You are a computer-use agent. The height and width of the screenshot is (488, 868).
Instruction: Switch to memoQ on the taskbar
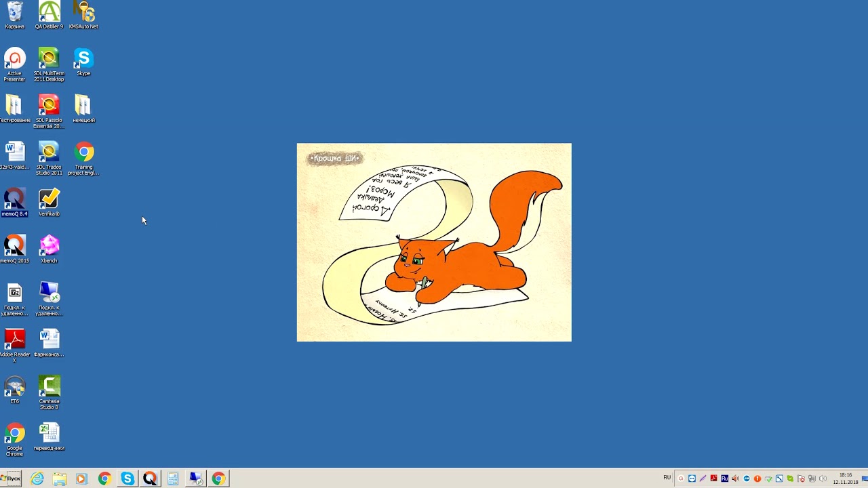coord(150,479)
